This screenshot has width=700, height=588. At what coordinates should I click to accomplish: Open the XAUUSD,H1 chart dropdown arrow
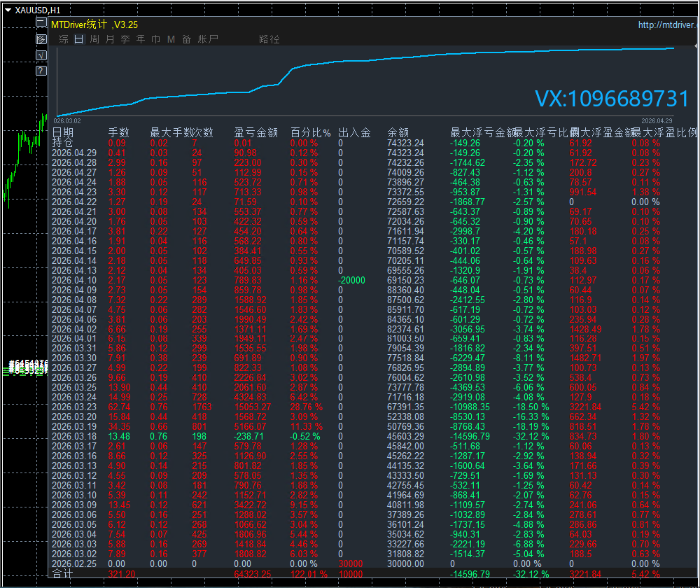8,10
